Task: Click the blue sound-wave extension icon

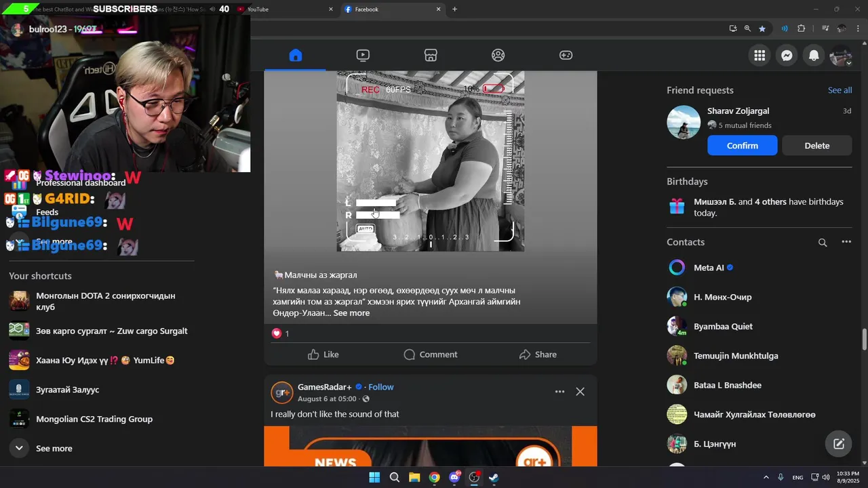Action: pos(785,28)
